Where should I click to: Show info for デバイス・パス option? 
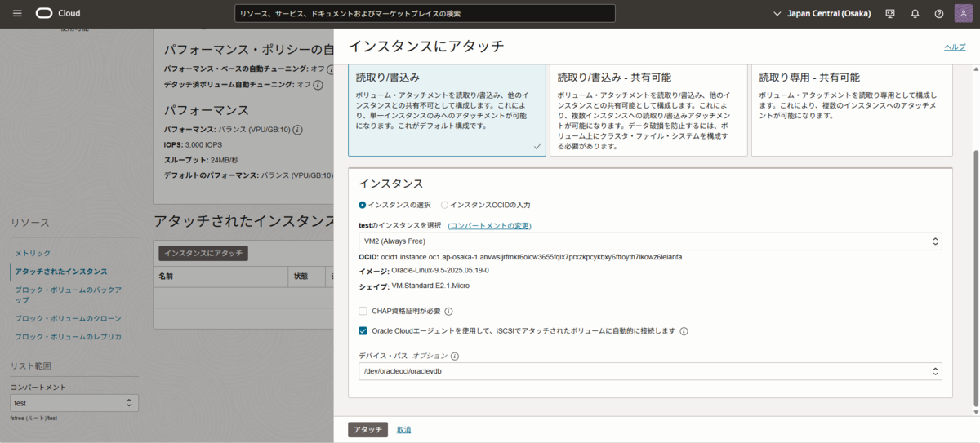point(455,357)
